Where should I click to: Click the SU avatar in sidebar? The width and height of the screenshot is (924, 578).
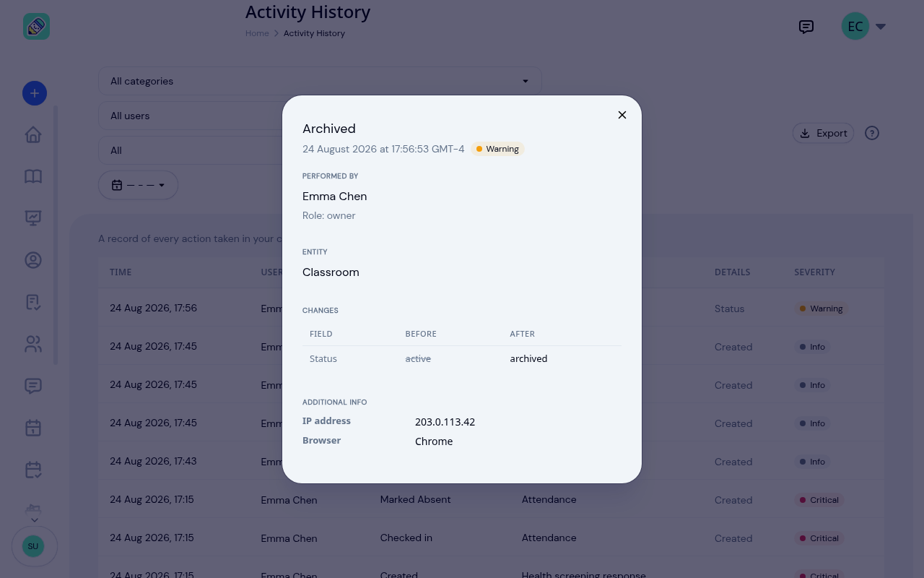click(x=33, y=546)
